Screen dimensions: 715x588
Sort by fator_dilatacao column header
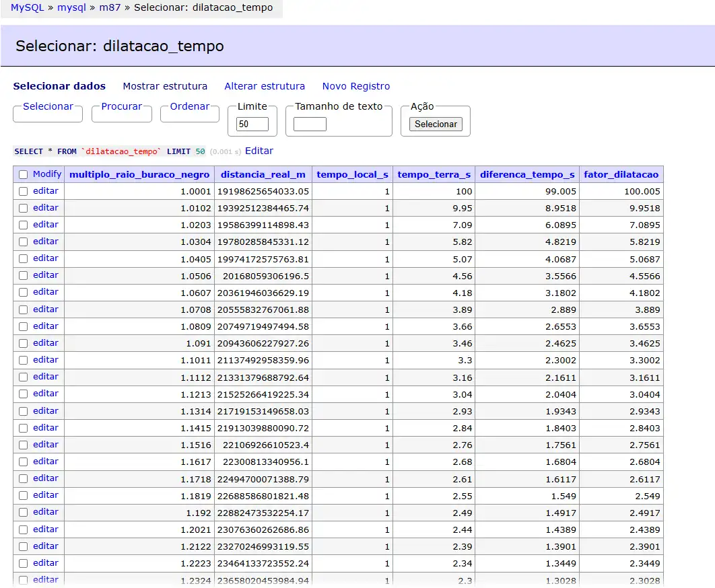coord(621,174)
